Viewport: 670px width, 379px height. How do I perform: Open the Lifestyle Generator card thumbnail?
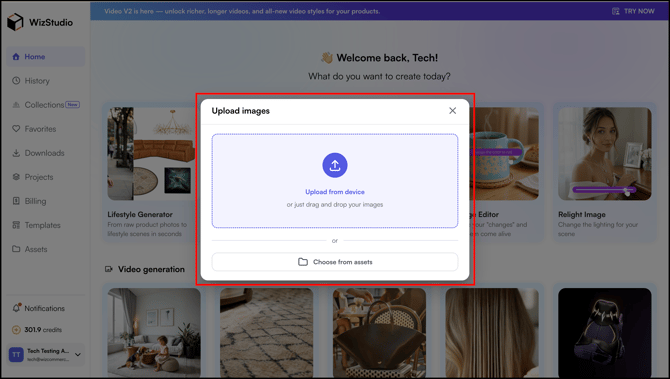click(x=151, y=153)
